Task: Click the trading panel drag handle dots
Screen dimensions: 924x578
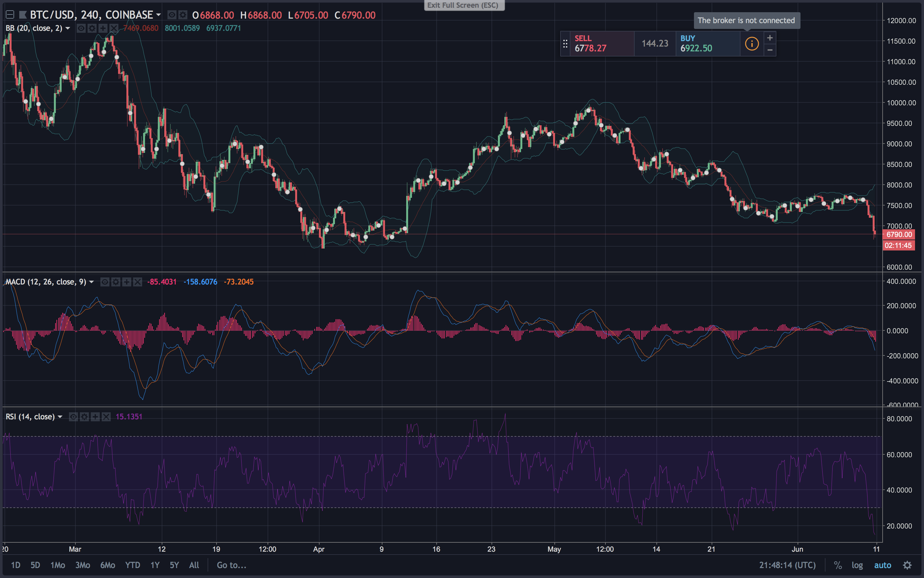Action: (565, 44)
